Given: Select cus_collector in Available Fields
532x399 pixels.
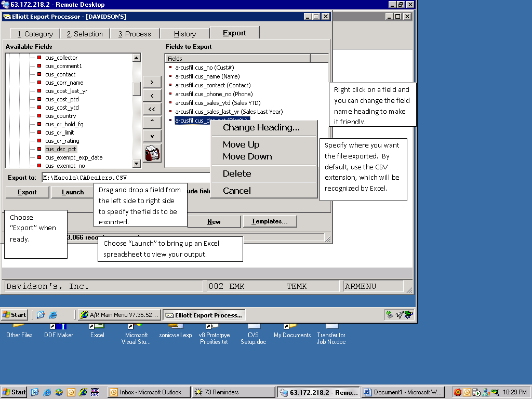Looking at the screenshot, I should tap(61, 58).
